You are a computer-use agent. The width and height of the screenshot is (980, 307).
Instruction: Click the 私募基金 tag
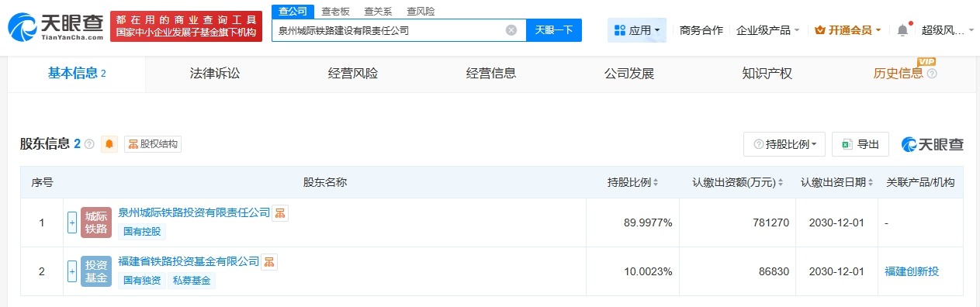pos(192,281)
